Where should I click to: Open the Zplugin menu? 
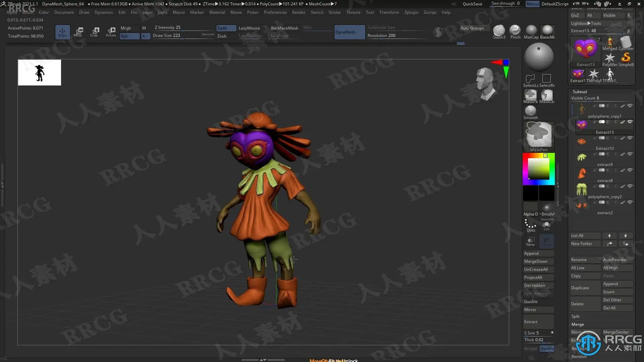tap(411, 12)
